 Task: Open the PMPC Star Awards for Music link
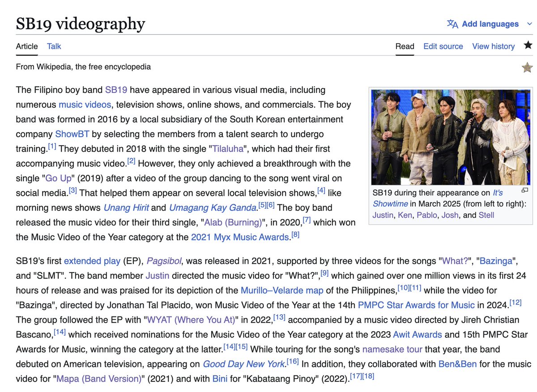[416, 305]
